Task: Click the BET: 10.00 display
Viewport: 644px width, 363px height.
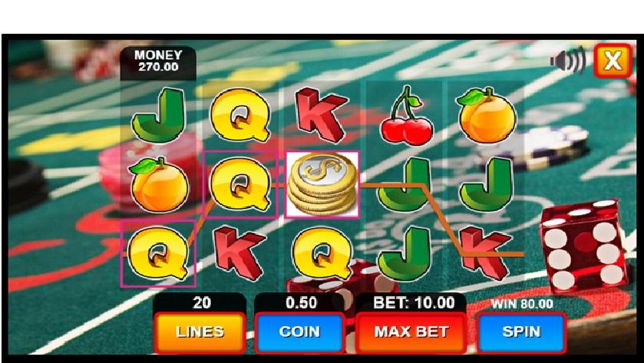Action: (414, 303)
